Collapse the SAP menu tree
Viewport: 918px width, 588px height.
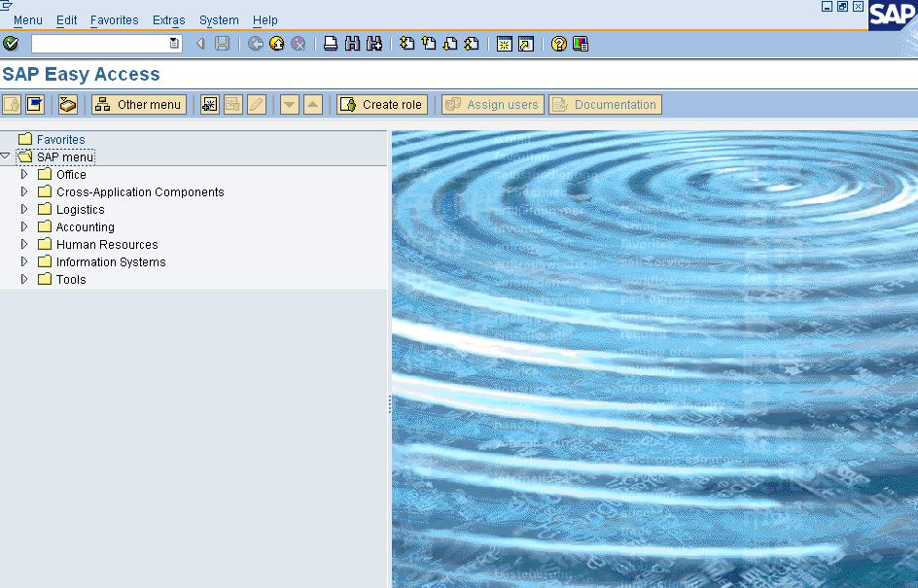pyautogui.click(x=6, y=156)
